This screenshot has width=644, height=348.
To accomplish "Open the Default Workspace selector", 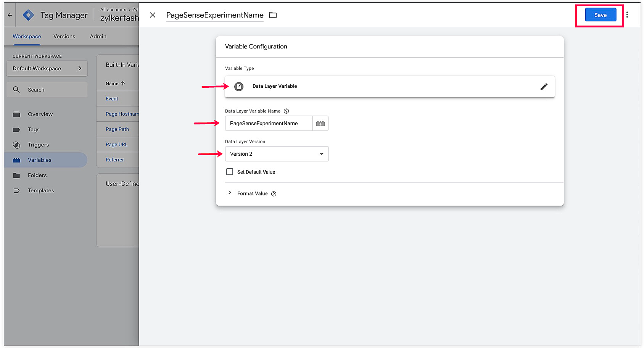I will tap(47, 68).
